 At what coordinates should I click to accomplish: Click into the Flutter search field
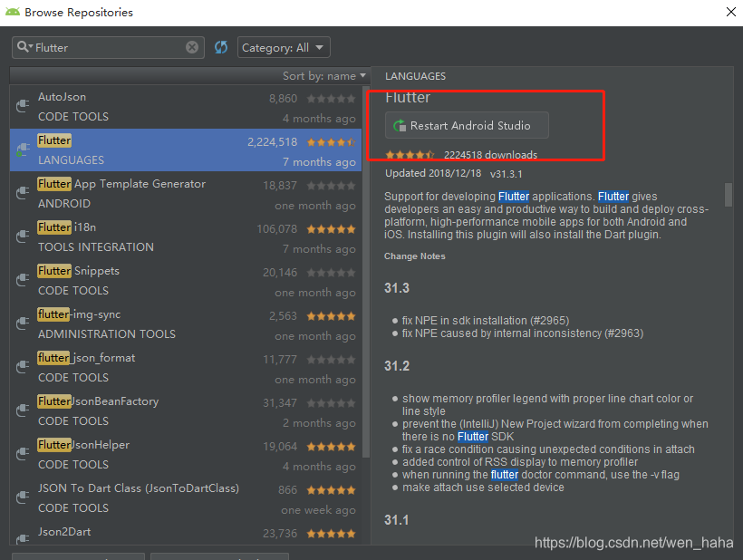pos(109,47)
